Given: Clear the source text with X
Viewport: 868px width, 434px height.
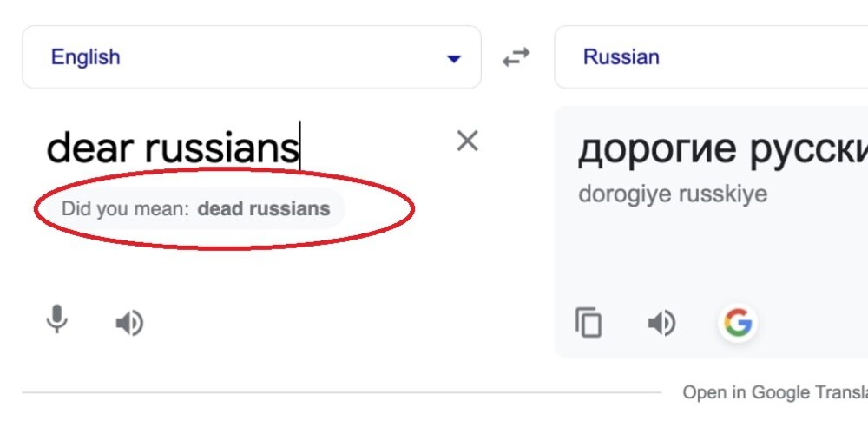Looking at the screenshot, I should (x=467, y=141).
